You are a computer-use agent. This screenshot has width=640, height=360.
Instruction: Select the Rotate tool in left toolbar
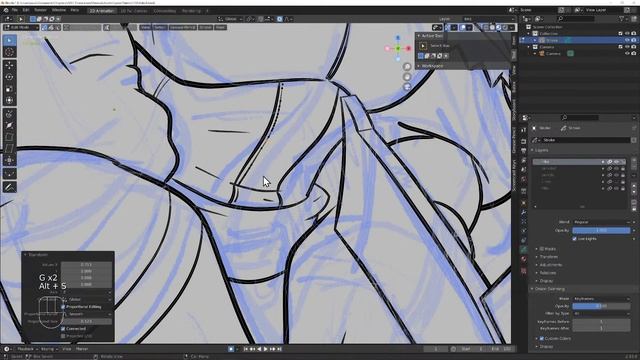pos(9,77)
